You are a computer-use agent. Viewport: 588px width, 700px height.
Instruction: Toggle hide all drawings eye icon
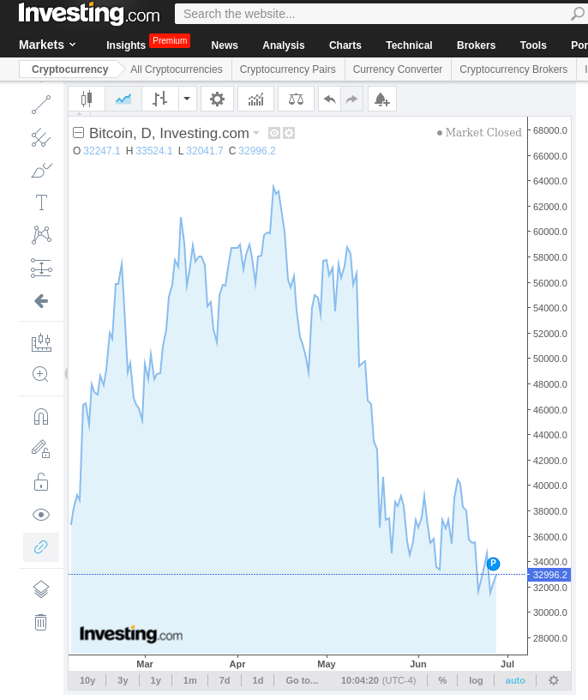40,515
